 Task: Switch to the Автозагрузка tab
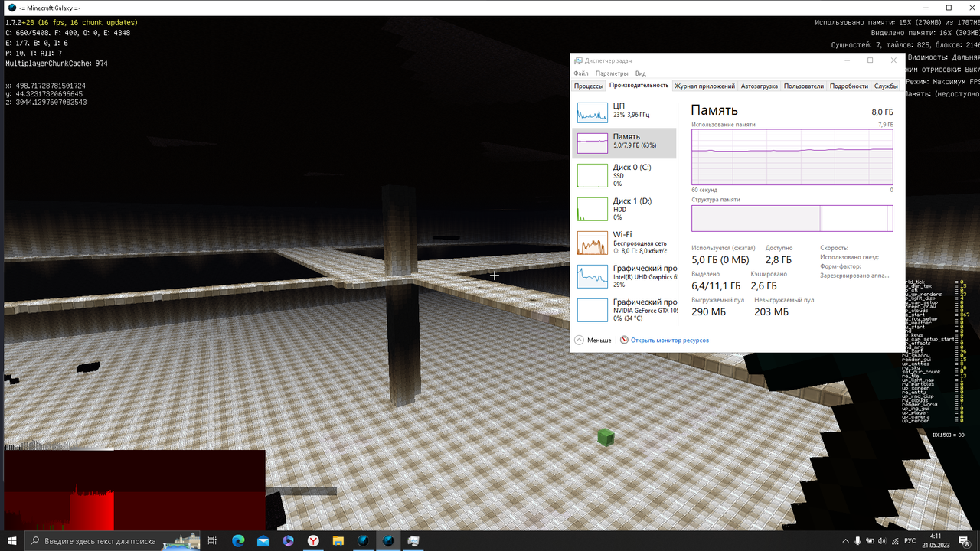(759, 86)
